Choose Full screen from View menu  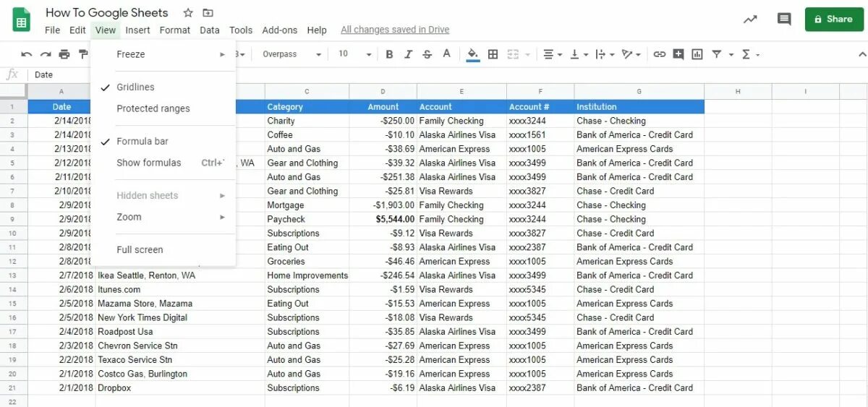[163, 249]
